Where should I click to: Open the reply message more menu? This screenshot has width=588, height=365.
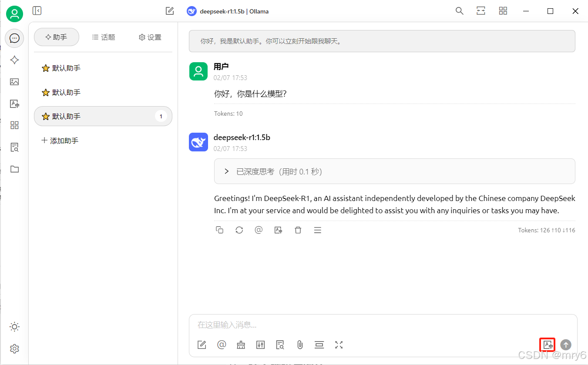(318, 230)
